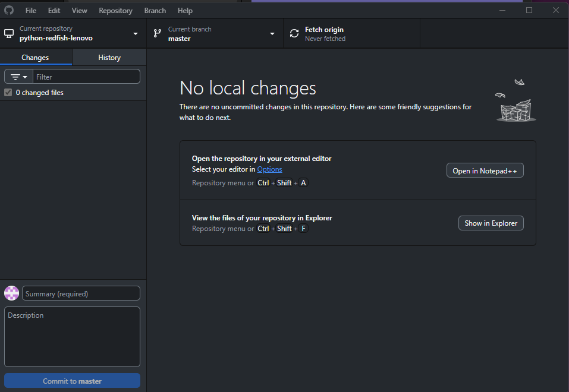Click the GitHub logo icon in title bar

coord(9,10)
